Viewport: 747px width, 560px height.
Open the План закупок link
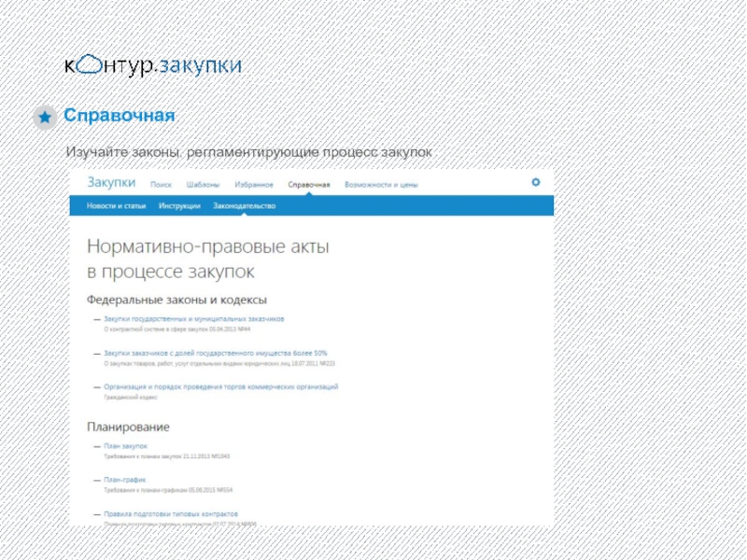[126, 446]
